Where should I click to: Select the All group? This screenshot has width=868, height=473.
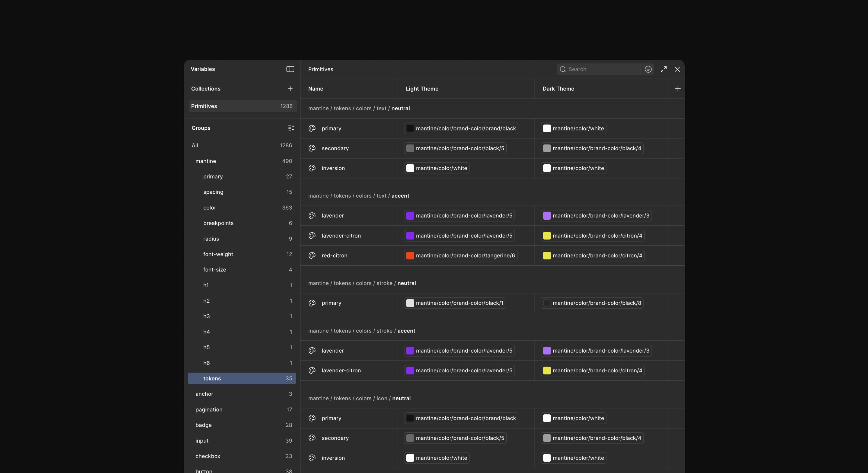pos(195,146)
